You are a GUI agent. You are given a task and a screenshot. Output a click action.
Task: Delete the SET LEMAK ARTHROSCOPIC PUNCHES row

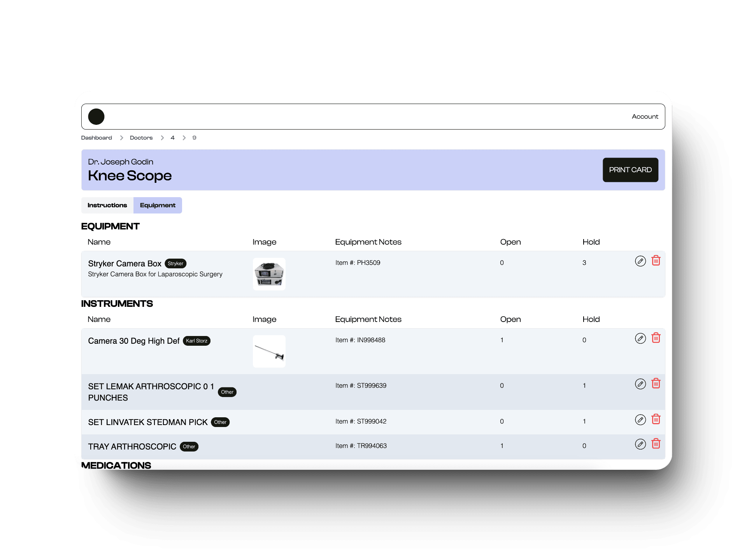656,383
